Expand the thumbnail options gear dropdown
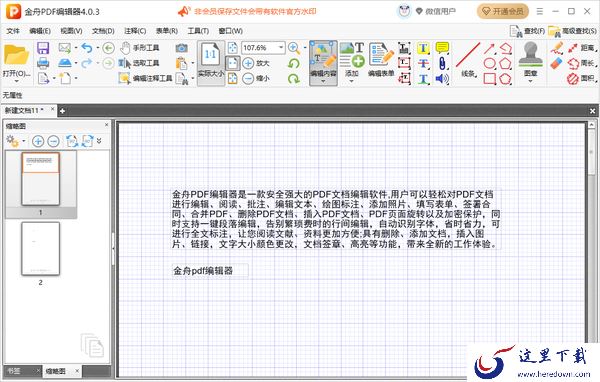600x382 pixels. 24,141
